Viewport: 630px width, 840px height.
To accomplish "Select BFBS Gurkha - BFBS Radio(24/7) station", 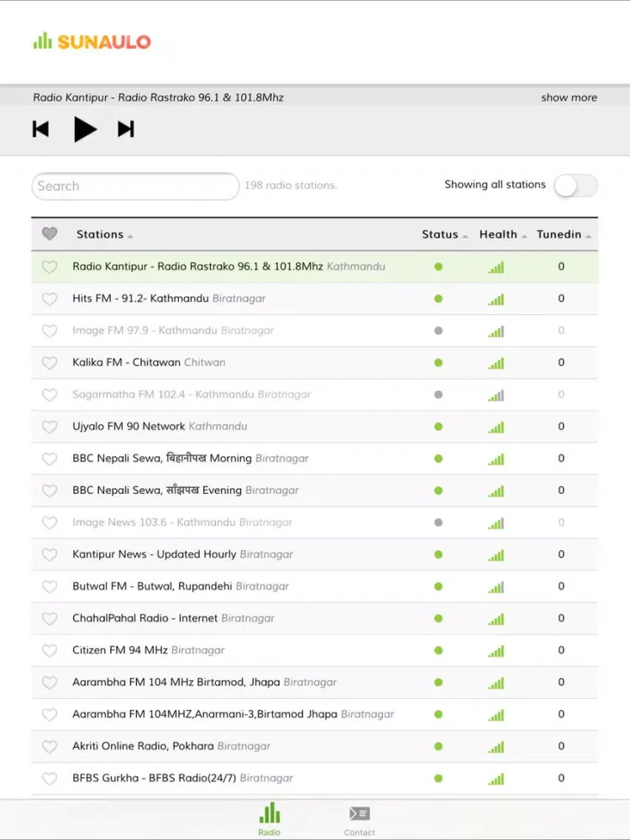I will 314,778.
